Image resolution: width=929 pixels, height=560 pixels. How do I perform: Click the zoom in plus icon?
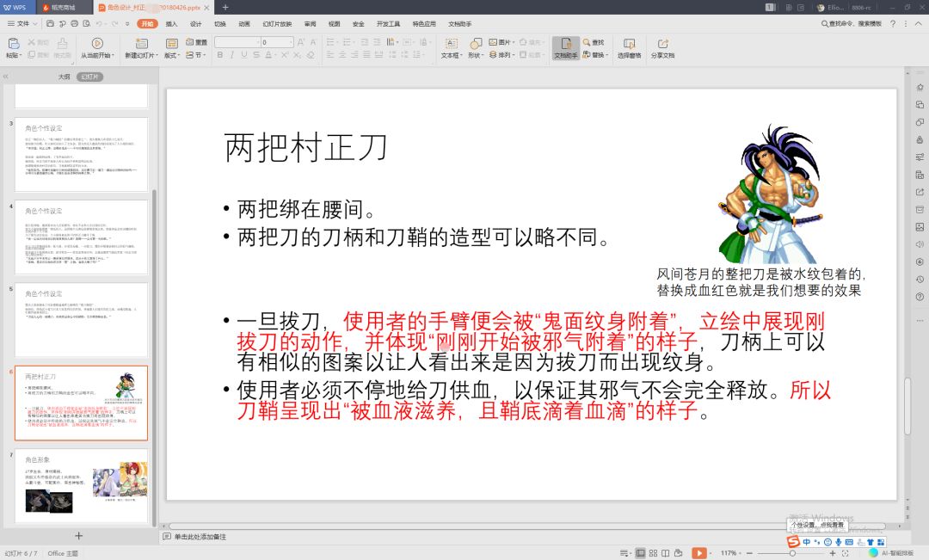click(x=833, y=553)
